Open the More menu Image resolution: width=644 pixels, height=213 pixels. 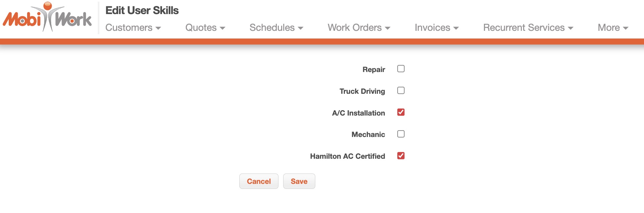(x=613, y=28)
